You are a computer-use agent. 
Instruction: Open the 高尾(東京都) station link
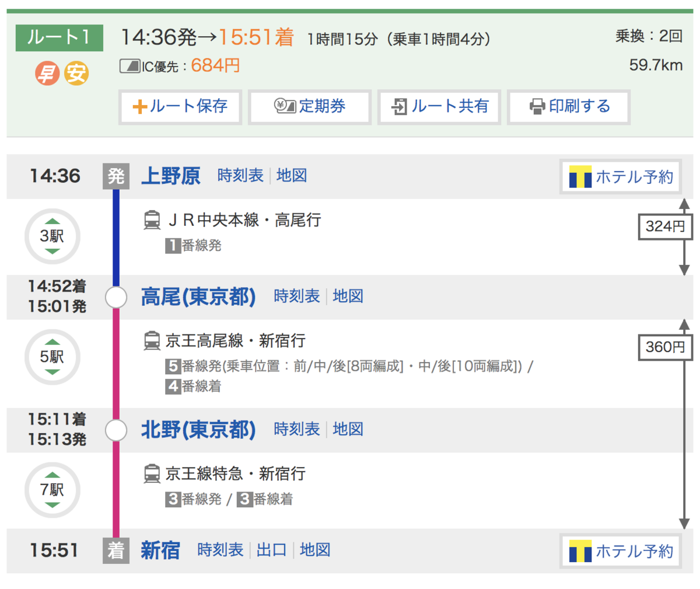pyautogui.click(x=198, y=297)
